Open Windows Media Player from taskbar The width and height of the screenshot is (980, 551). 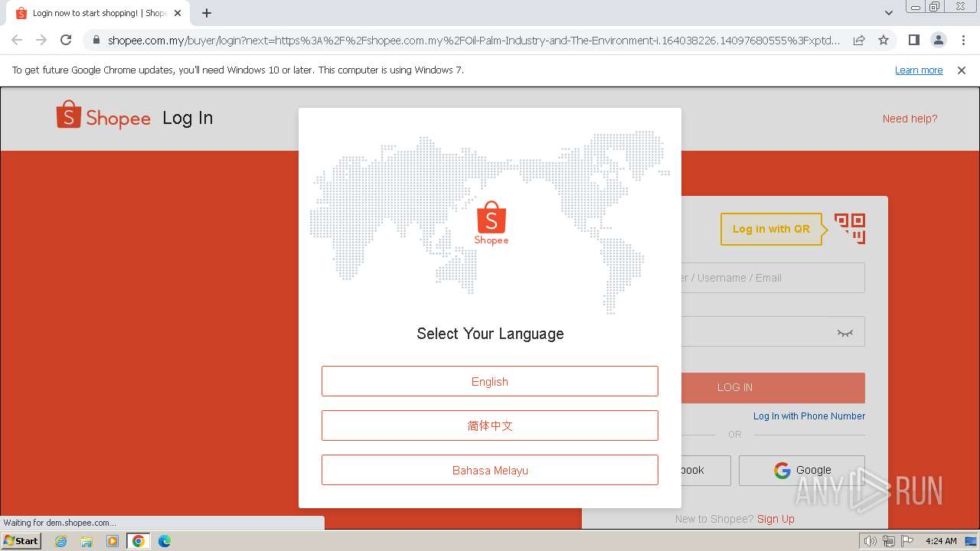[x=113, y=541]
